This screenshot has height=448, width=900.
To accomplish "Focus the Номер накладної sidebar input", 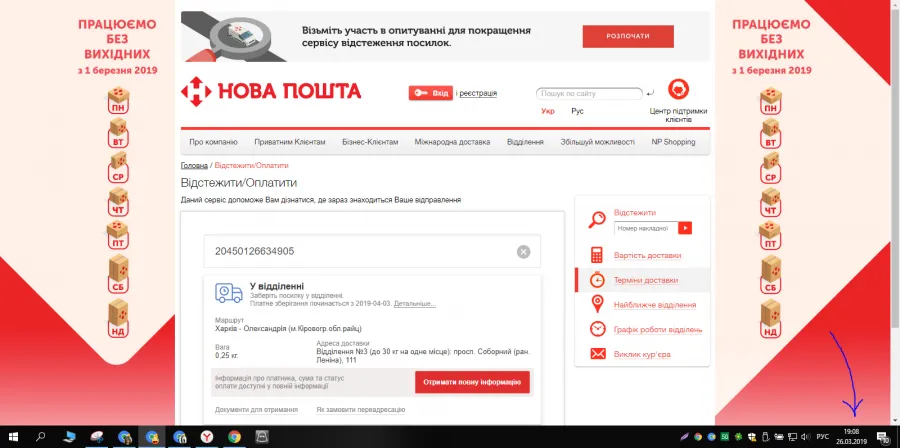I will point(645,228).
